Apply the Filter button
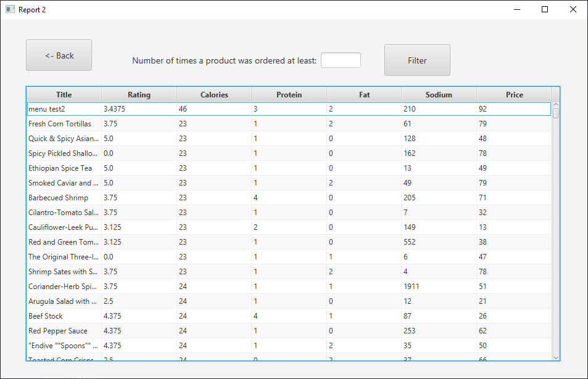The width and height of the screenshot is (588, 379). (417, 60)
